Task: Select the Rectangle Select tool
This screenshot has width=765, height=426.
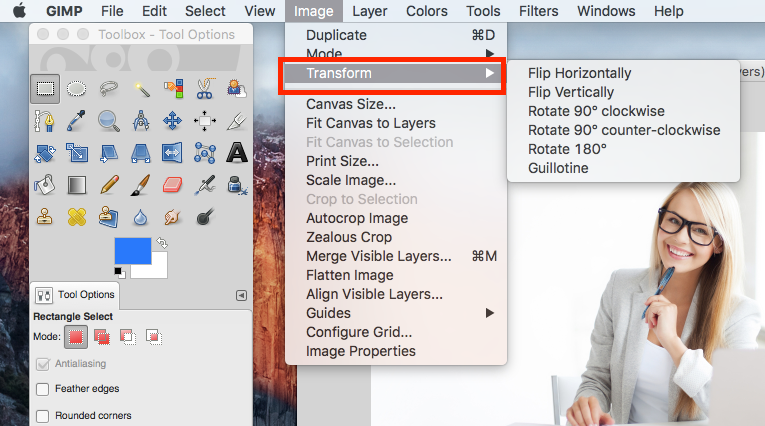Action: pos(45,89)
